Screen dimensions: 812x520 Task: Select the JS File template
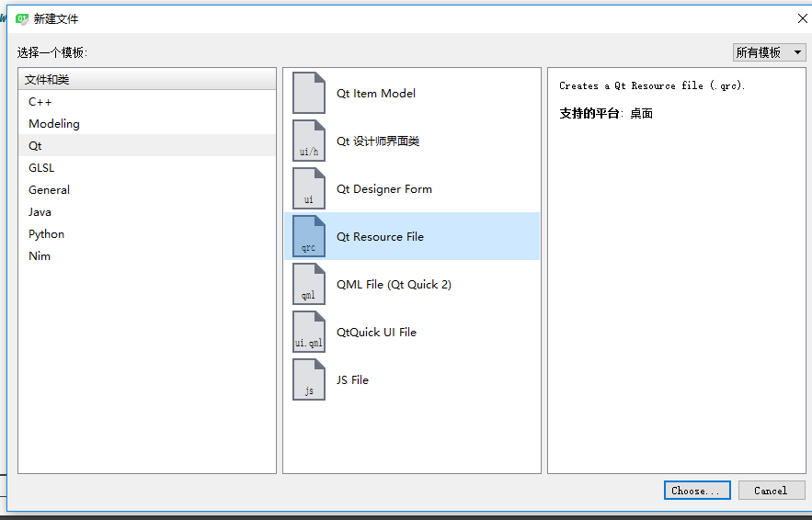(412, 379)
